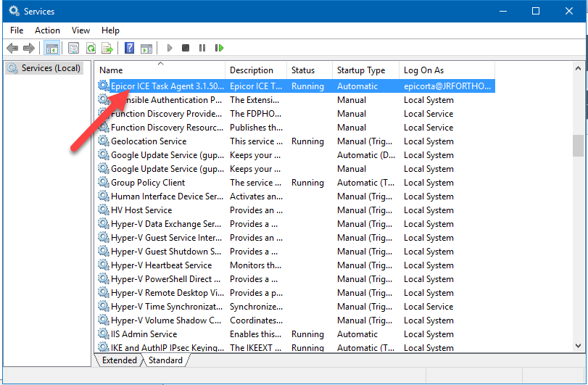Click Running status of Geolocation Service
Screen dimensions: 588x385
click(307, 141)
